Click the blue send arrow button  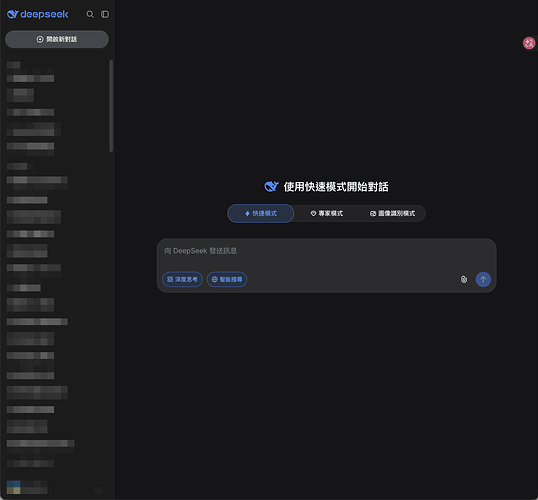point(483,279)
